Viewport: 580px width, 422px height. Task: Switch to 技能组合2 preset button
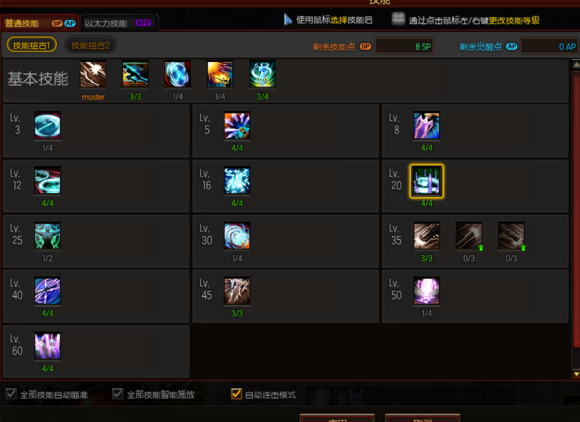pos(90,45)
